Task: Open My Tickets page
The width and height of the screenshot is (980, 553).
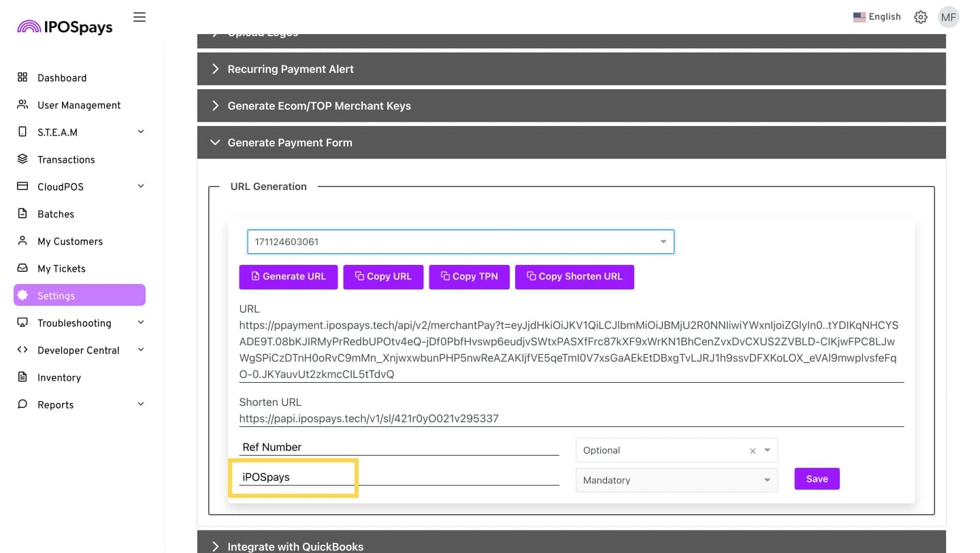Action: click(x=61, y=268)
